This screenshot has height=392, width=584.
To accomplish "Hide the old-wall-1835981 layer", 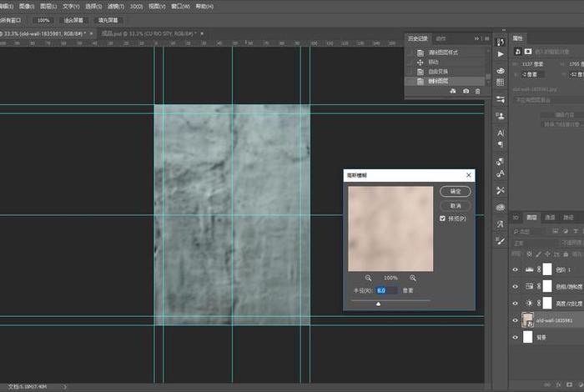I will tap(516, 320).
